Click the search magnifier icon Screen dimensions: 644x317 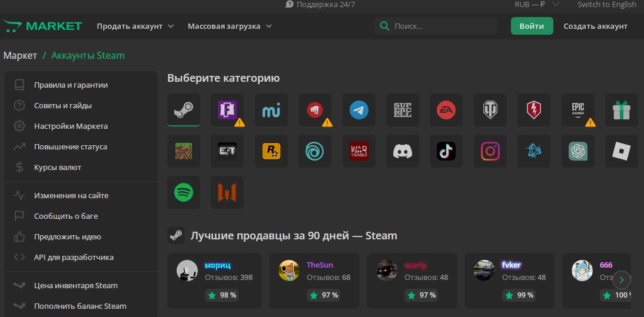384,26
